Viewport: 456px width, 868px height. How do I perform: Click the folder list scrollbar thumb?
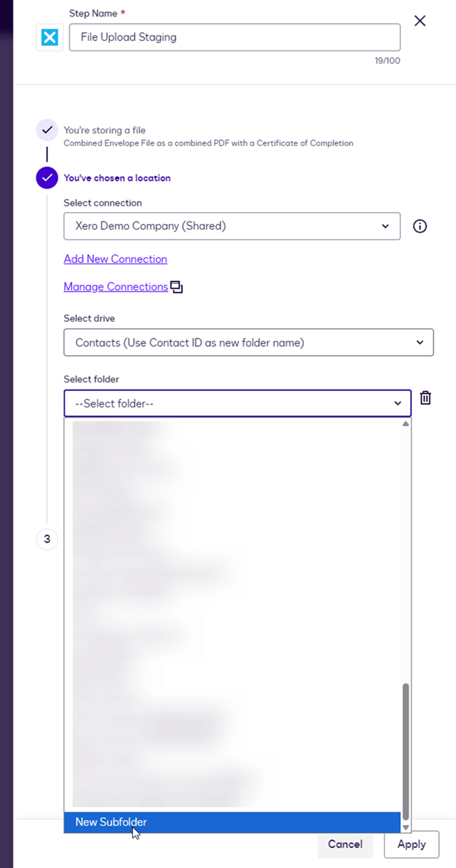click(x=406, y=749)
